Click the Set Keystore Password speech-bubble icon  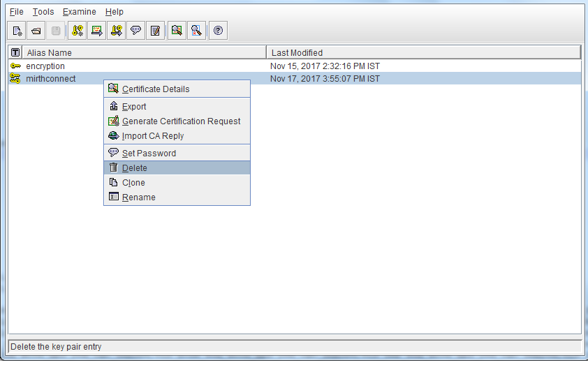point(135,31)
